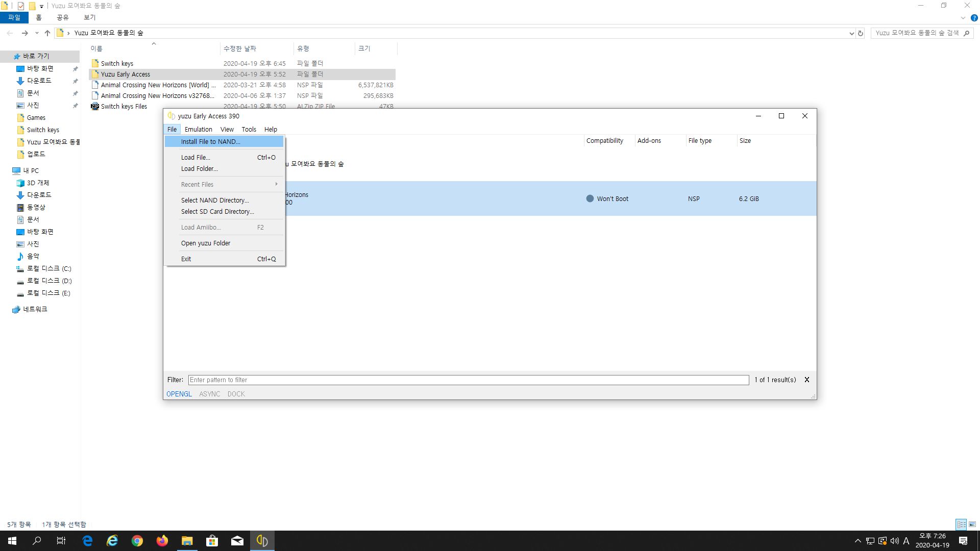Open the Mail app taskbar icon
The width and height of the screenshot is (980, 551).
[237, 541]
